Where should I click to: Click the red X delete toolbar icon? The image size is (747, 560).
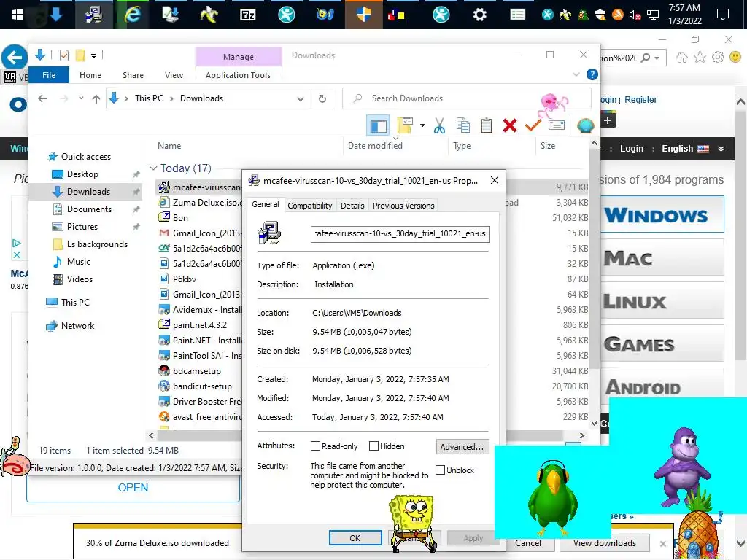coord(509,125)
